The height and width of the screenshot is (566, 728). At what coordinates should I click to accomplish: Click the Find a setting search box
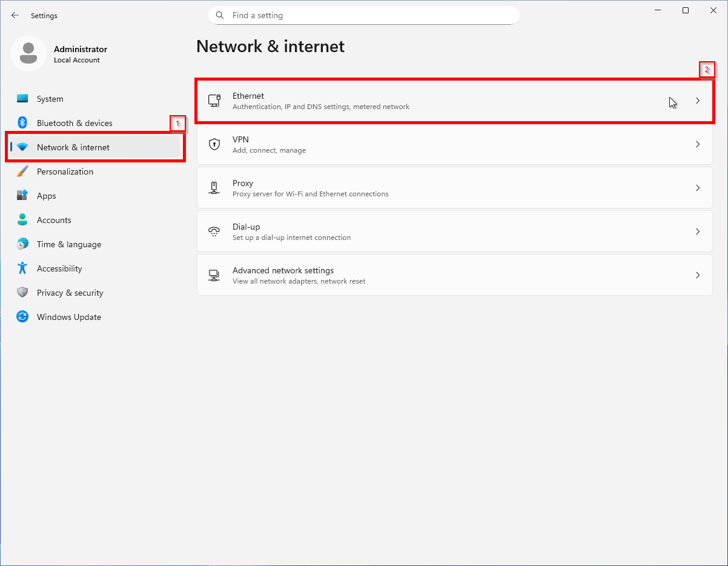(364, 15)
